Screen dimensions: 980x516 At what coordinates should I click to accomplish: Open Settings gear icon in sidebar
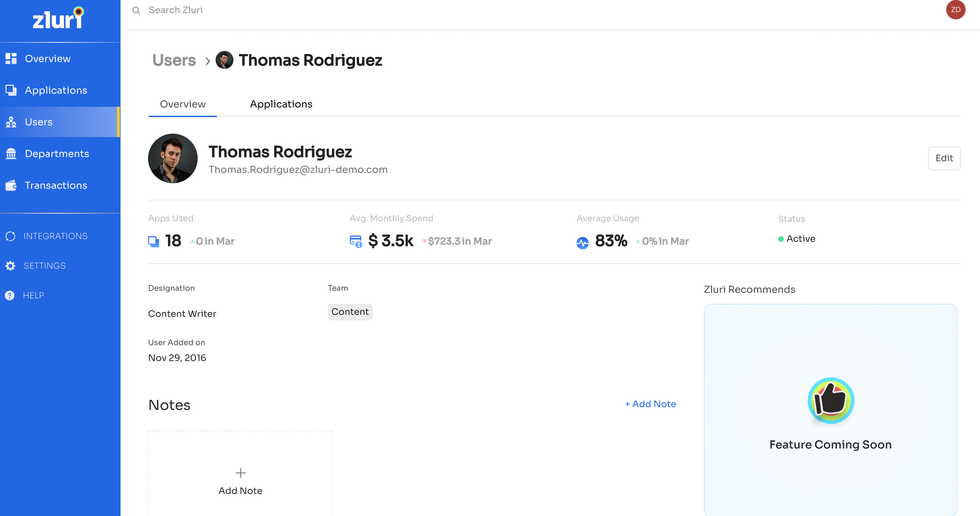(10, 266)
